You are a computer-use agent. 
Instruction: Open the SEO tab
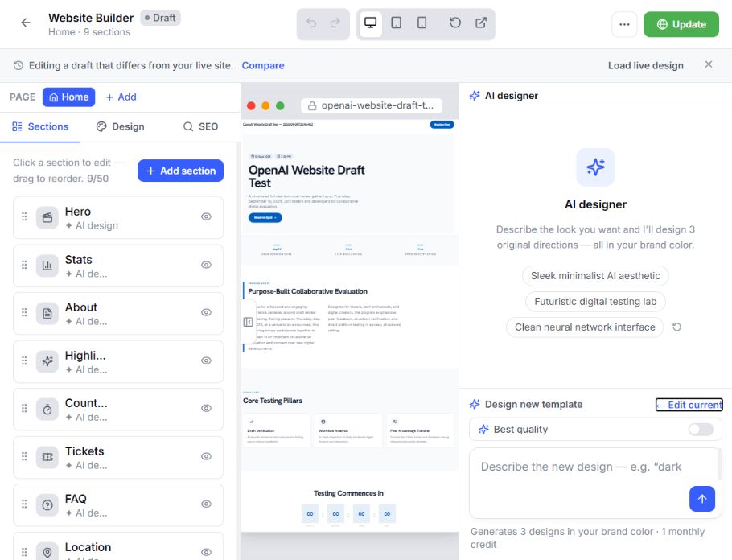coord(201,126)
